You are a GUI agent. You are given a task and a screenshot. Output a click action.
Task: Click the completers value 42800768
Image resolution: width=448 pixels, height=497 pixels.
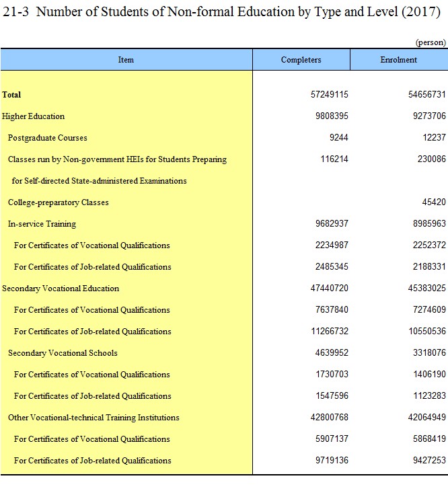click(330, 418)
